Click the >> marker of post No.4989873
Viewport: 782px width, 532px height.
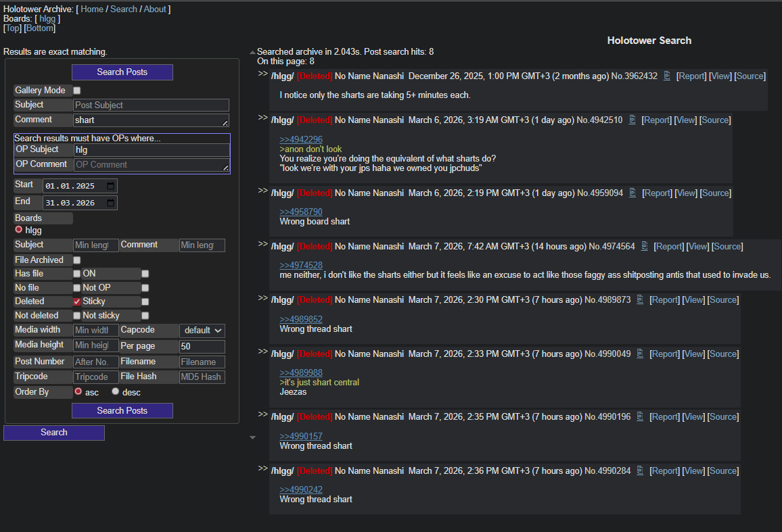click(263, 297)
